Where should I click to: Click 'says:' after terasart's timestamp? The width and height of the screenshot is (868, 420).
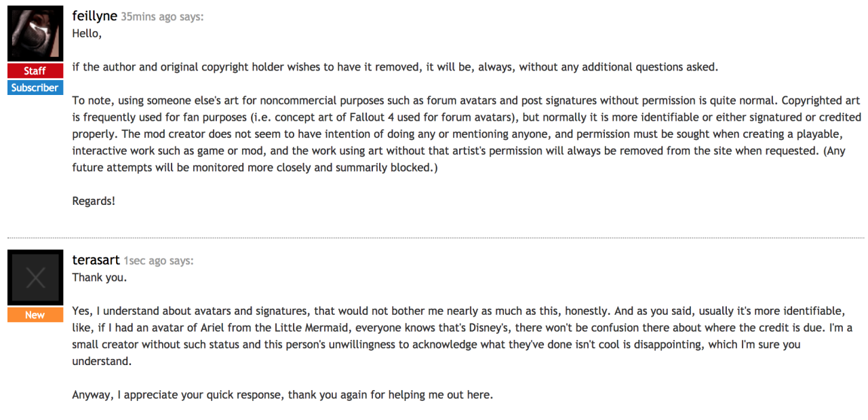click(181, 261)
